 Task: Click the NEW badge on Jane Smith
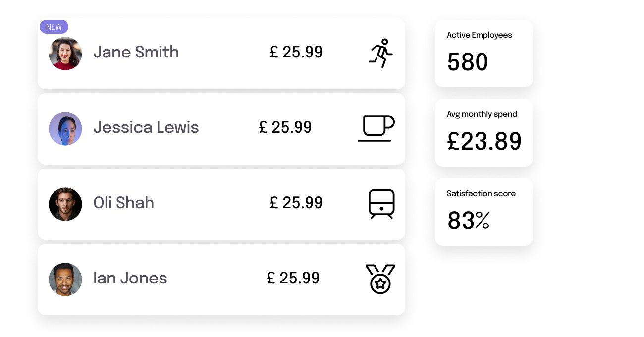(54, 27)
